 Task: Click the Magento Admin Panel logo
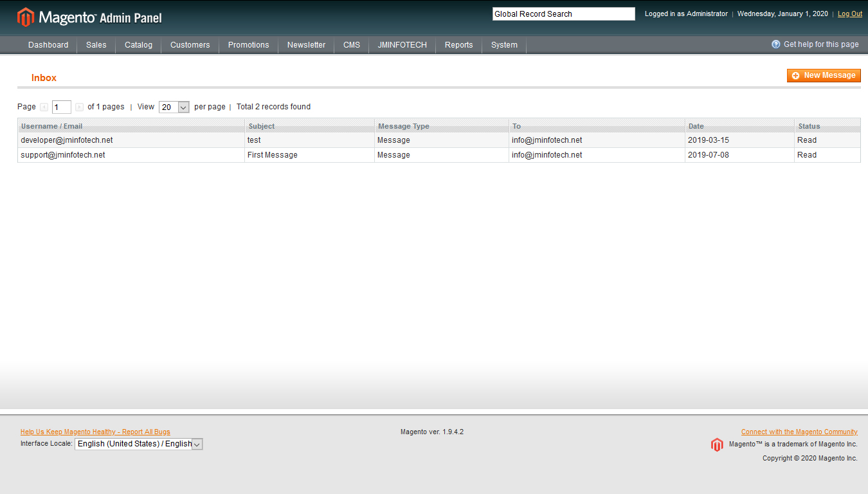[x=89, y=17]
